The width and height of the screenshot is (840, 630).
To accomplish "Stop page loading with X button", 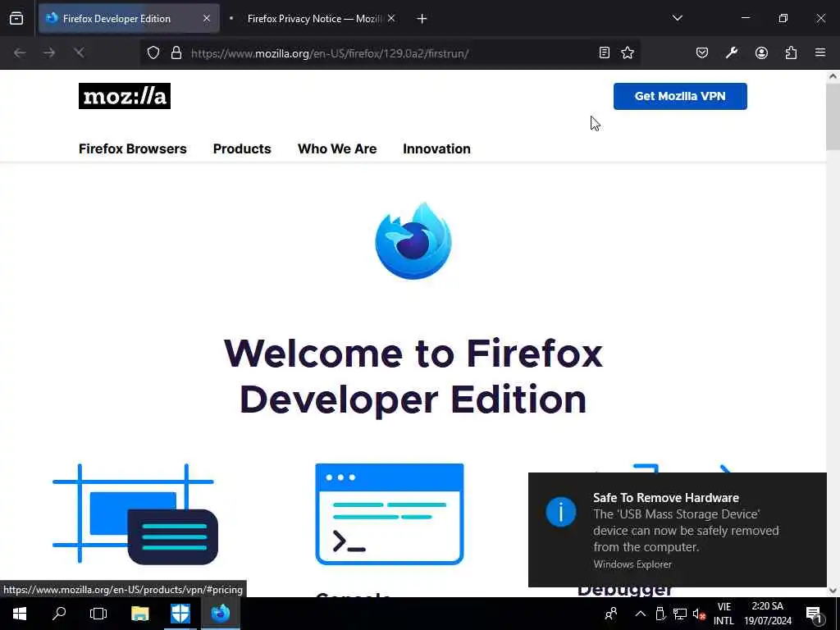I will click(x=79, y=53).
